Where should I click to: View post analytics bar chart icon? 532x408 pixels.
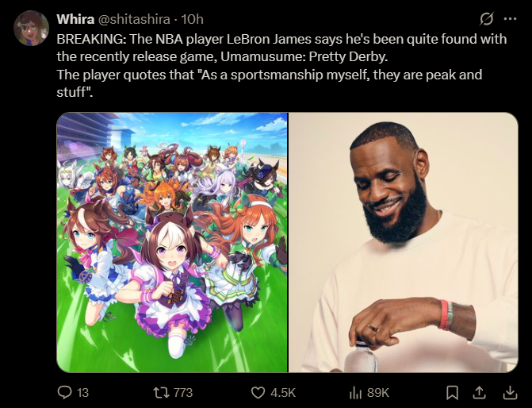pos(355,393)
